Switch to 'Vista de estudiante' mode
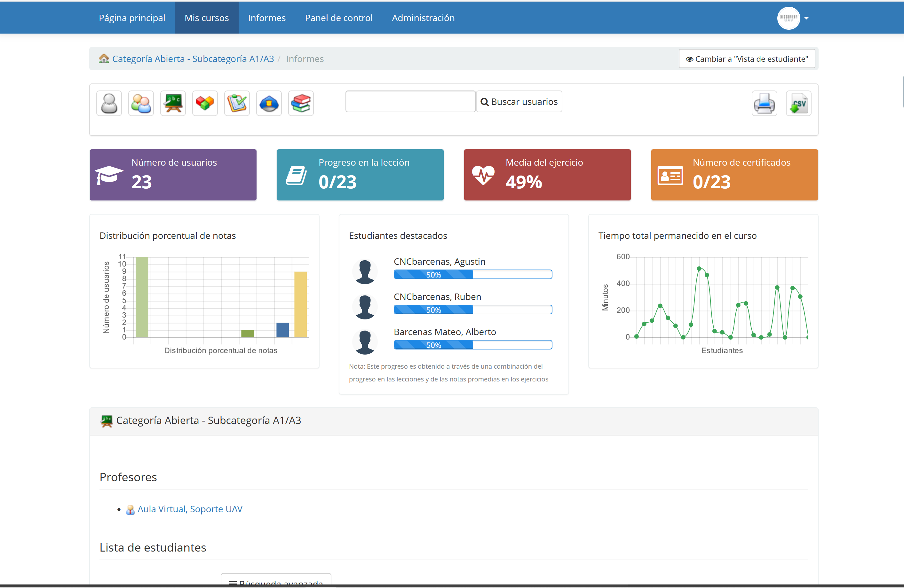 tap(747, 59)
